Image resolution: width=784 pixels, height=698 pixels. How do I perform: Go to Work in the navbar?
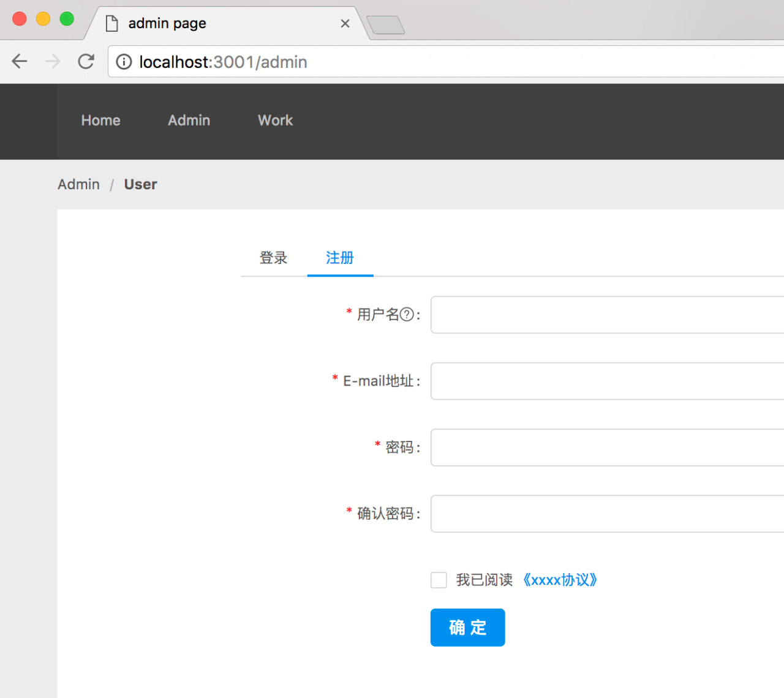tap(275, 121)
